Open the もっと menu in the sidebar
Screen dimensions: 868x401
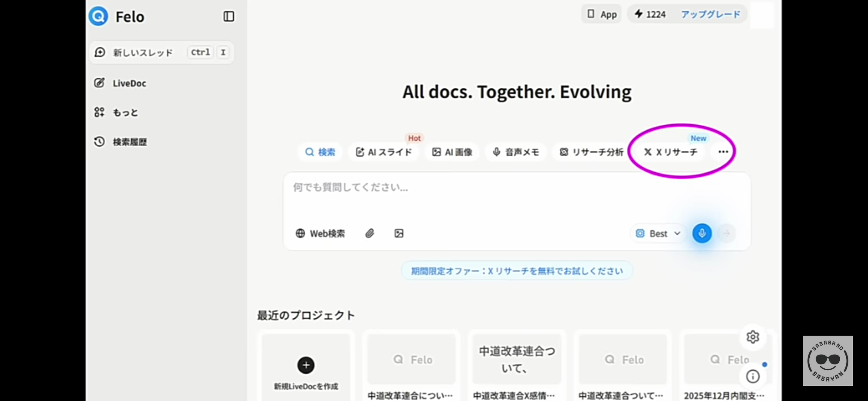tap(125, 113)
